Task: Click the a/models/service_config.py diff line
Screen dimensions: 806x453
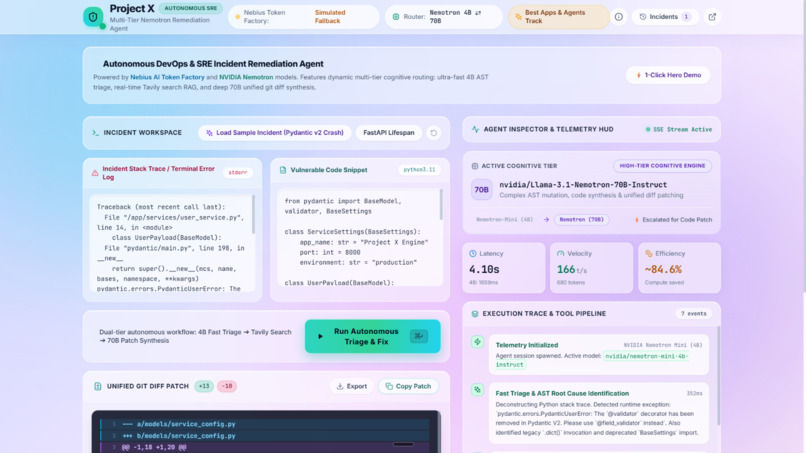Action: tap(265, 424)
